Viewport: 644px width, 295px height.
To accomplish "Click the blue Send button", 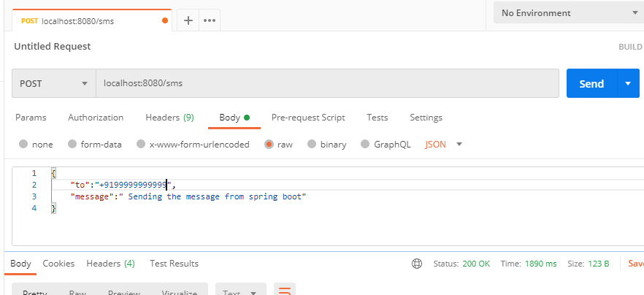I will [x=591, y=83].
